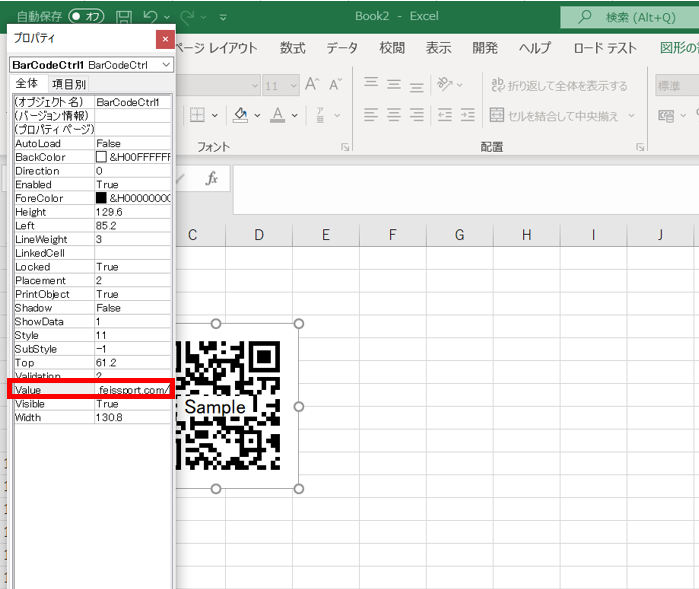Open the 標準 number format dropdown
The width and height of the screenshot is (699, 589).
(677, 85)
